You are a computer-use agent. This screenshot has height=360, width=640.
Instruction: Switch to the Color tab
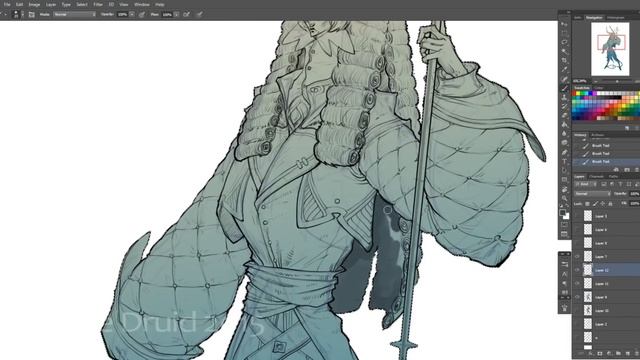tap(598, 88)
